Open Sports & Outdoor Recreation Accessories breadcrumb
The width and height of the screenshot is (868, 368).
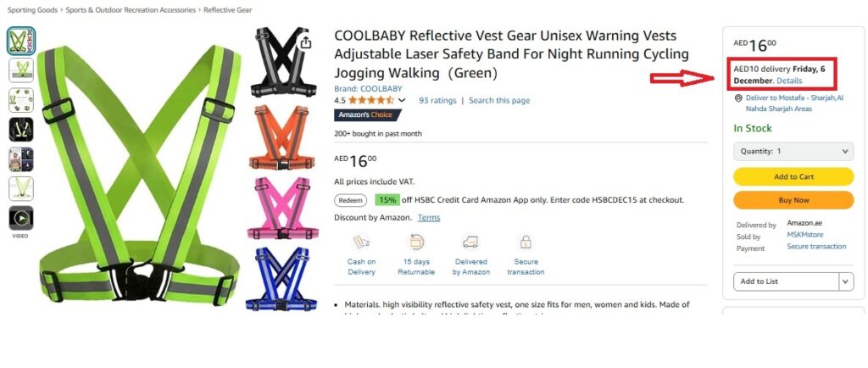coord(131,10)
